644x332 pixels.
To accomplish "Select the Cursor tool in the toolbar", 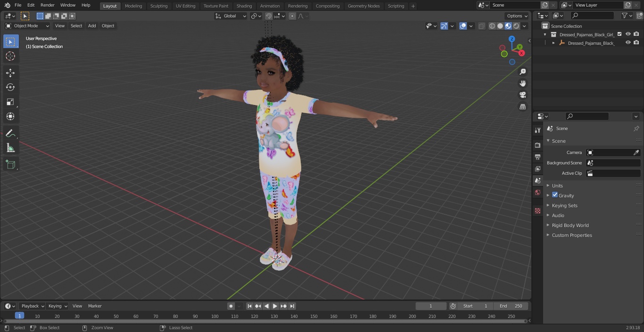I will point(10,56).
